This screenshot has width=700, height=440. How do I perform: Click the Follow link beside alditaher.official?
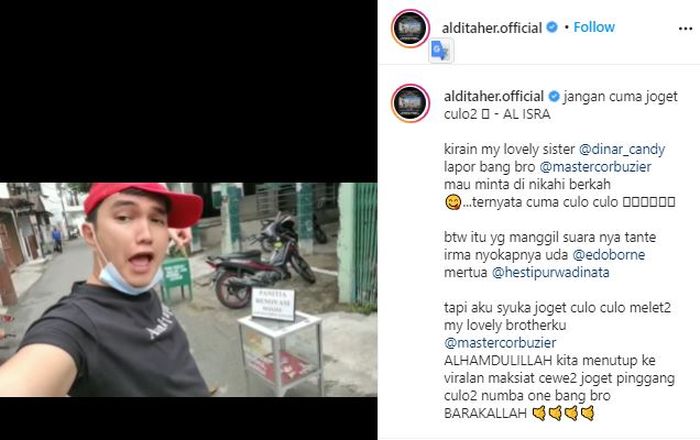(594, 27)
